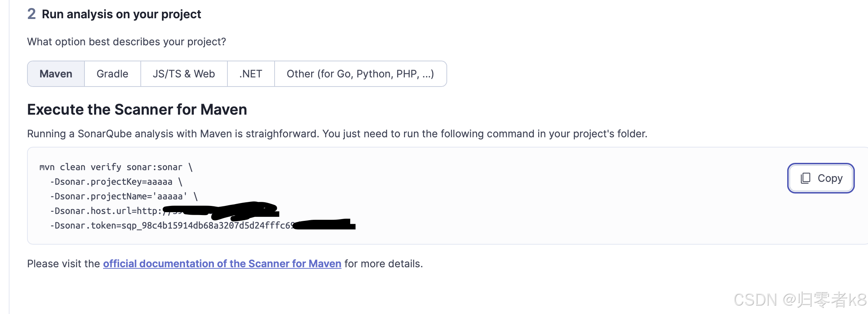Choose the JS/TS & Web tab
Screen dimensions: 868x314
(184, 74)
